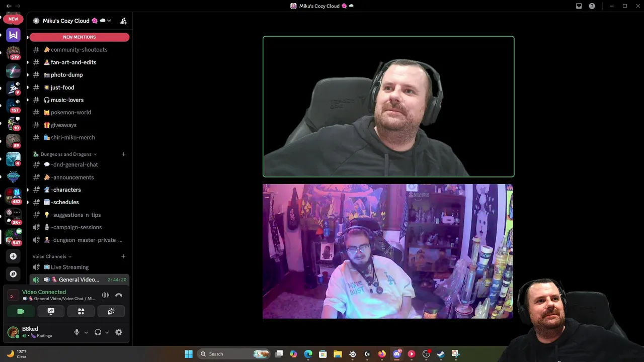Open the server folder with the 547 badge
The height and width of the screenshot is (362, 644).
(13, 236)
